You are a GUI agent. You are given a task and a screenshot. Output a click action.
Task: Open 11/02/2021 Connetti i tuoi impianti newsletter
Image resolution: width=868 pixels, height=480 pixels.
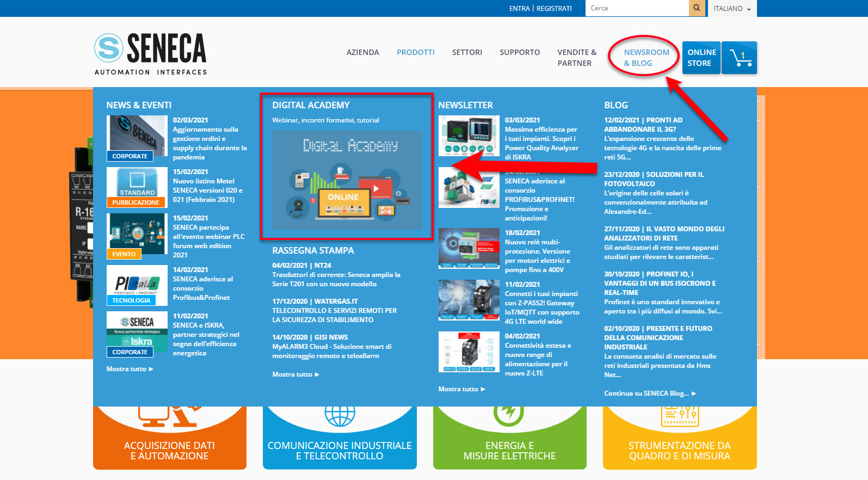pyautogui.click(x=542, y=303)
